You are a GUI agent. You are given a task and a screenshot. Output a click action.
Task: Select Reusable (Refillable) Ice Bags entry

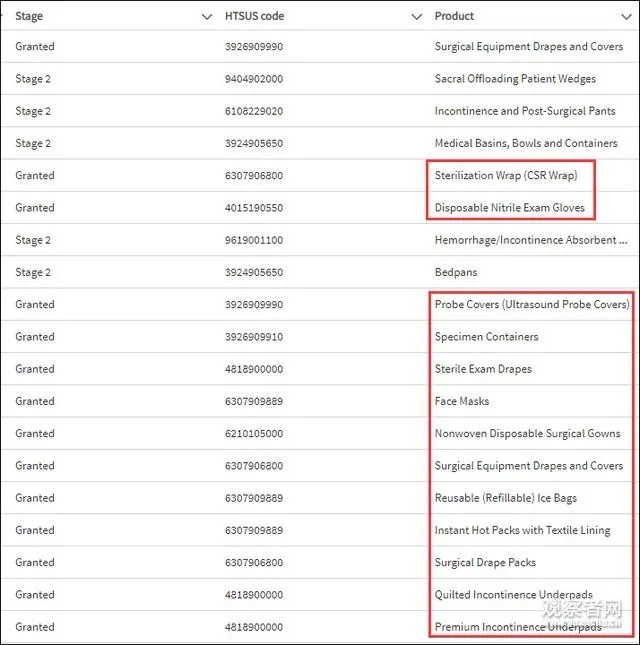point(505,498)
